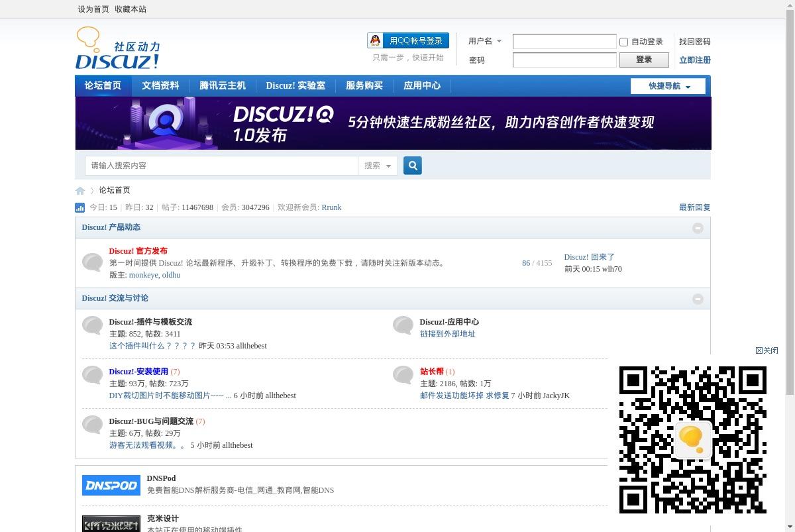
Task: Click the Discuz! Q 1.0发布 banner
Action: [x=393, y=123]
